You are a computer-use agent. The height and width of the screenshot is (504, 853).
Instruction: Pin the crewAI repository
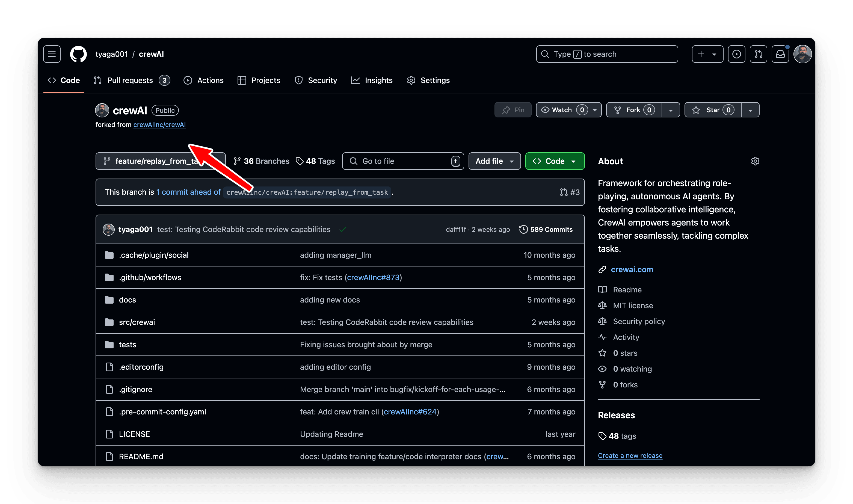click(x=513, y=110)
